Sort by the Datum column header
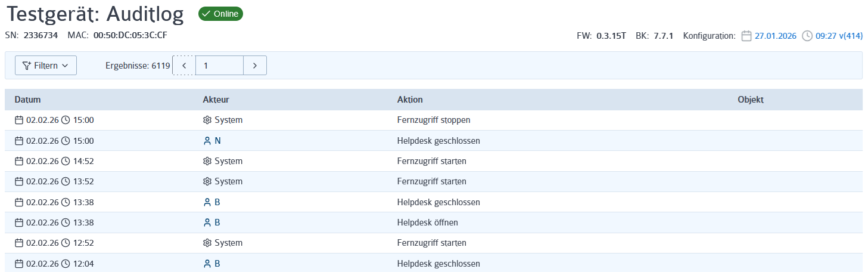868x272 pixels. pyautogui.click(x=27, y=100)
